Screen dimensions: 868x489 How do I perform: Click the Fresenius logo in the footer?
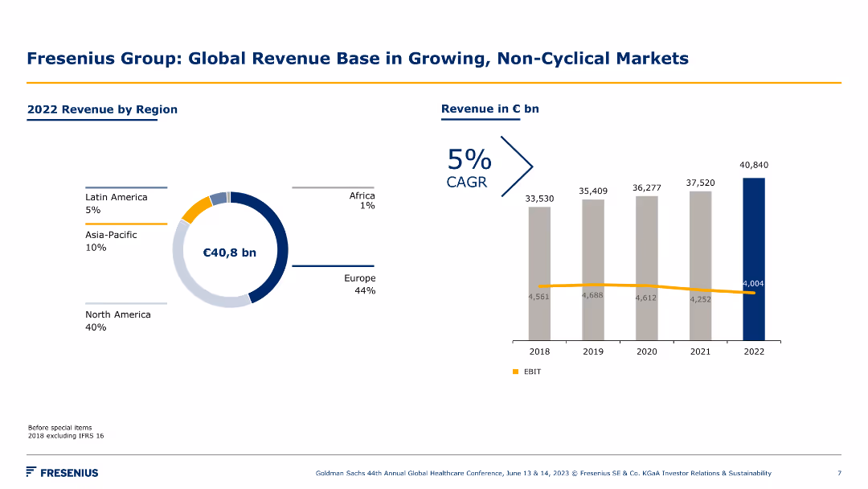click(62, 472)
